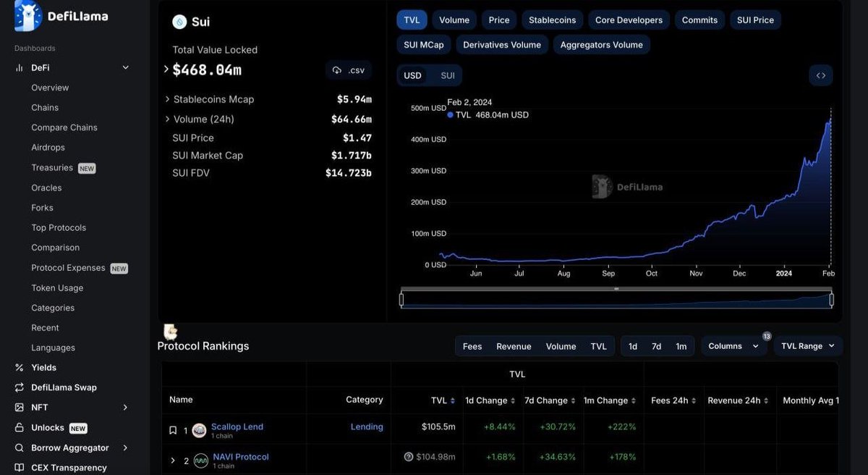The image size is (868, 475).
Task: Open the DefiLlama logo home link
Action: pos(61,16)
